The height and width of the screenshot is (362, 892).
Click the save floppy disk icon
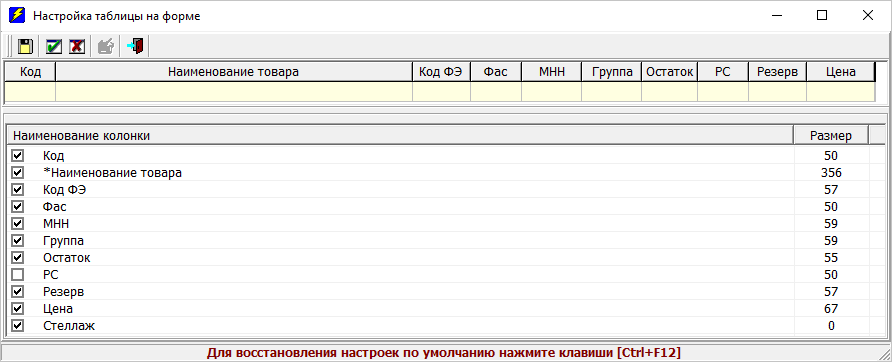26,46
